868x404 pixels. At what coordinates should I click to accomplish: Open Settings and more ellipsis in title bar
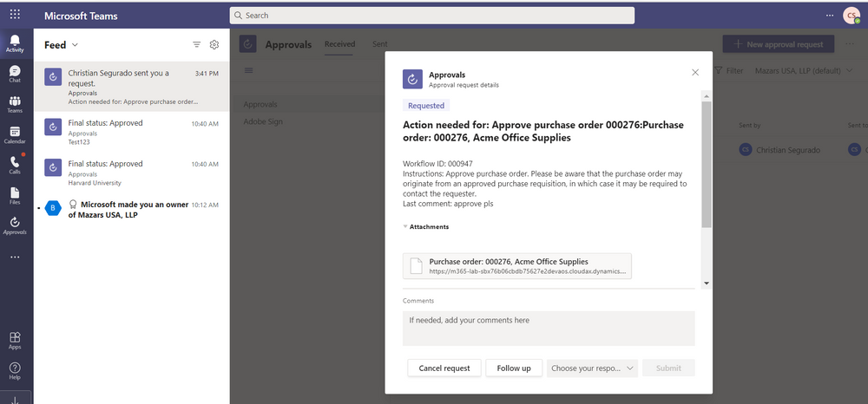tap(830, 16)
